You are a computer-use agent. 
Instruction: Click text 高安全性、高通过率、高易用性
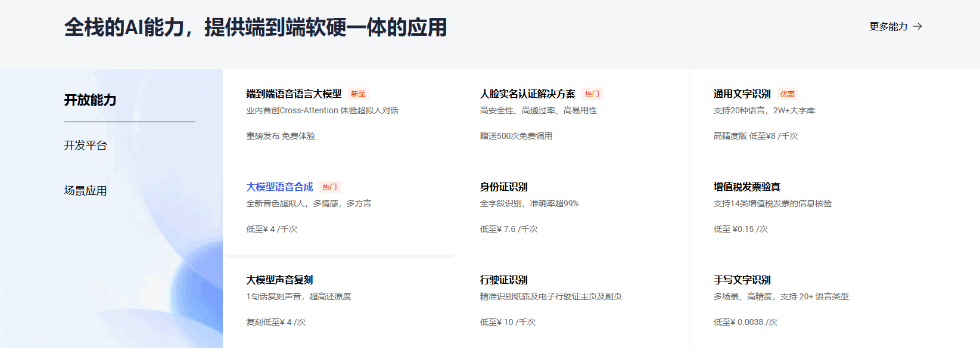[x=539, y=110]
